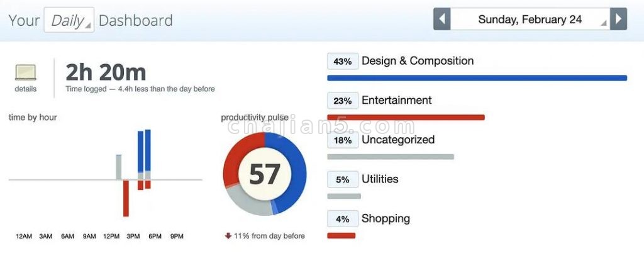Click the red down arrow below pulse

pos(228,236)
